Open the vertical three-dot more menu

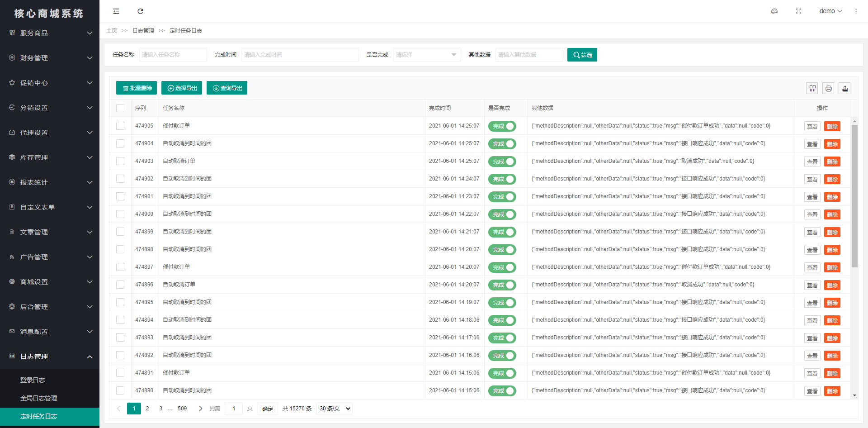856,11
